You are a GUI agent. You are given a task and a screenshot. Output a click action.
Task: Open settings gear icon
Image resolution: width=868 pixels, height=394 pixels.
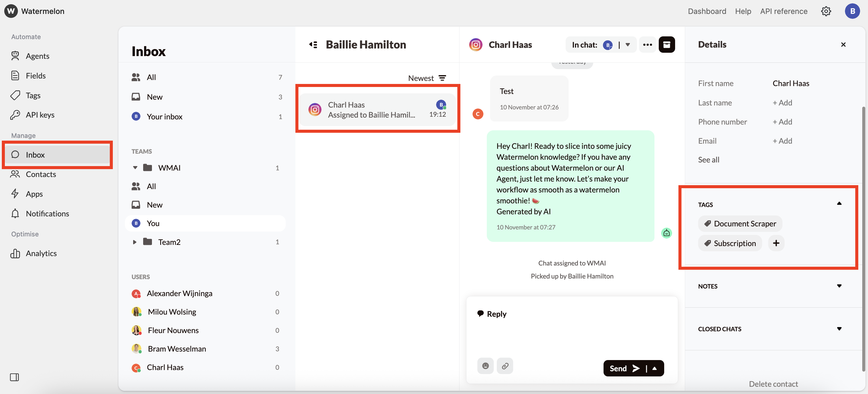pos(826,11)
